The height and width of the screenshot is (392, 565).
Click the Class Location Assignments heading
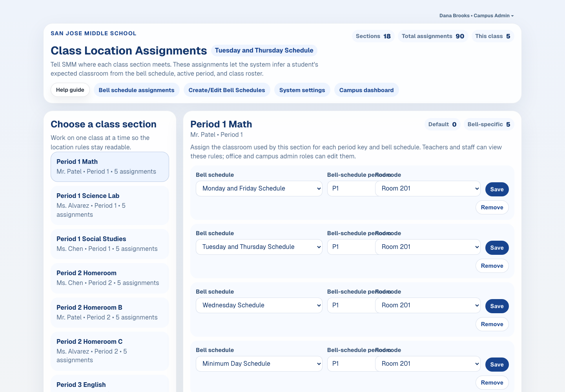tap(129, 51)
